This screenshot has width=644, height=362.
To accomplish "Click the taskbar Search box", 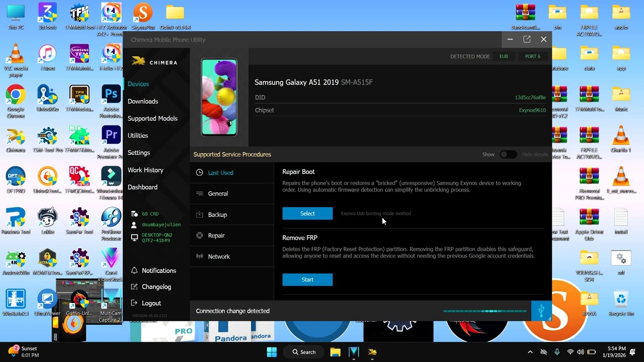I will coord(303,352).
